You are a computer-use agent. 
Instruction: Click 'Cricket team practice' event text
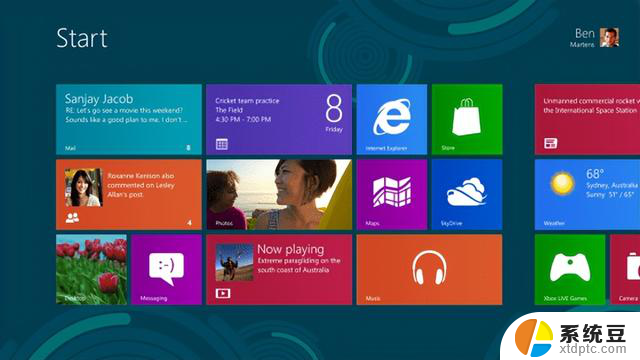(247, 101)
